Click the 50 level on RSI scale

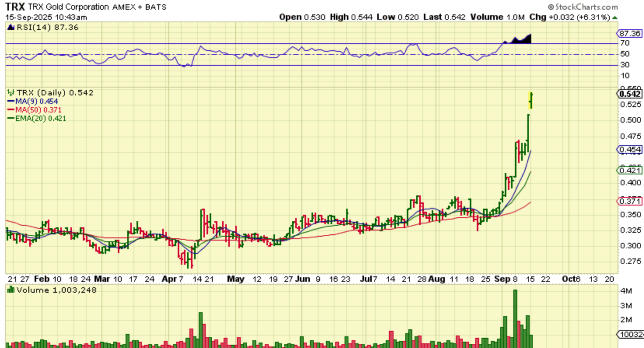click(625, 54)
